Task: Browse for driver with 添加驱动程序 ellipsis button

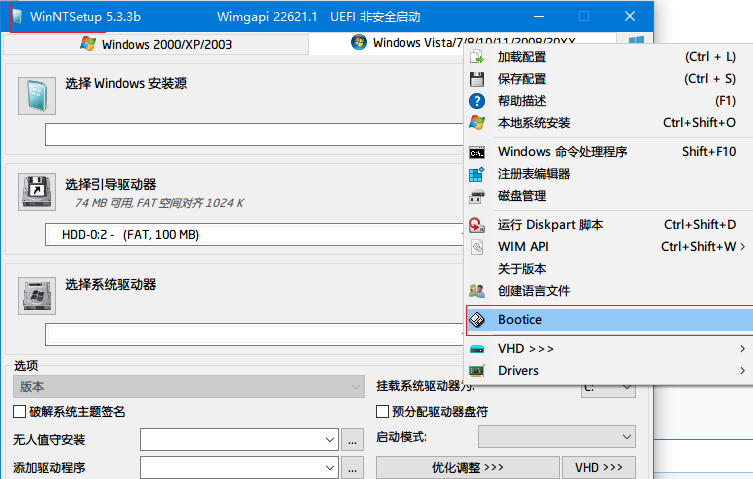Action: coord(352,467)
